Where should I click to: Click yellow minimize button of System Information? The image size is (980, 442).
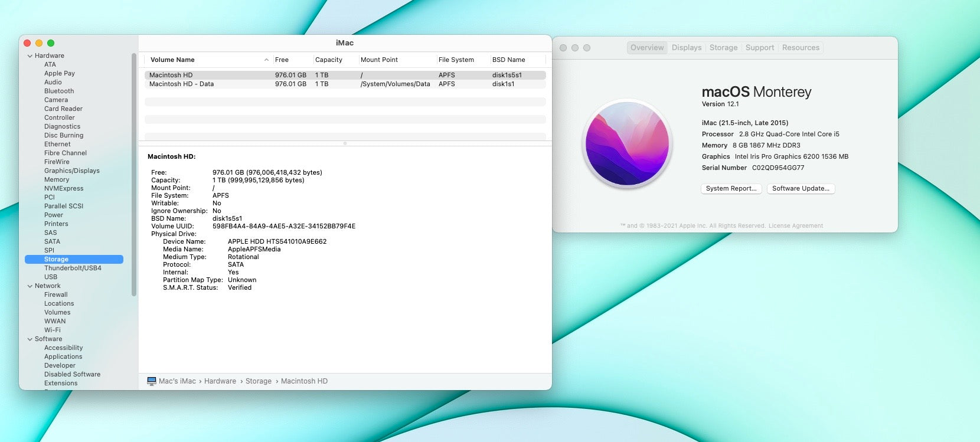(x=39, y=43)
